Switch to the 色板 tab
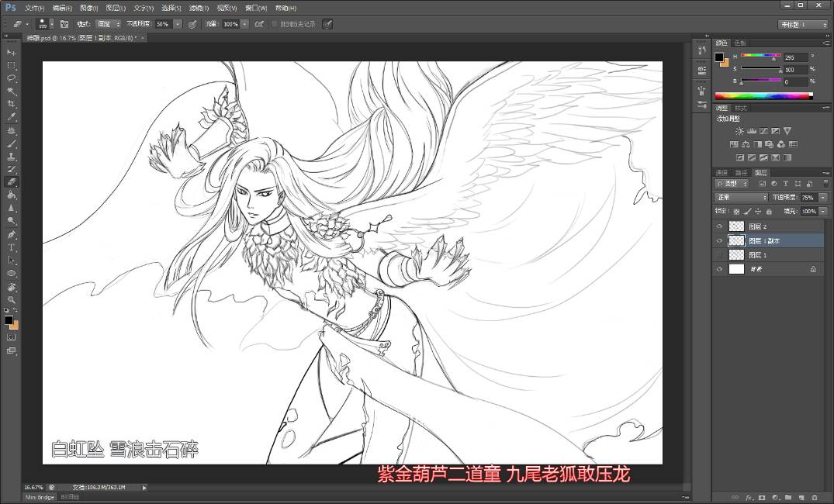This screenshot has width=834, height=504. coord(740,43)
